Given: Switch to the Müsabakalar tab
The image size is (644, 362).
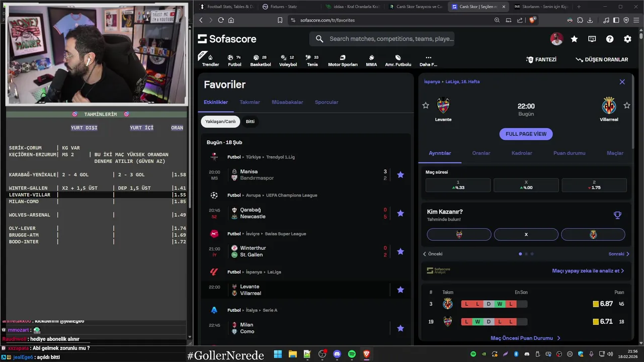Looking at the screenshot, I should pos(287,102).
